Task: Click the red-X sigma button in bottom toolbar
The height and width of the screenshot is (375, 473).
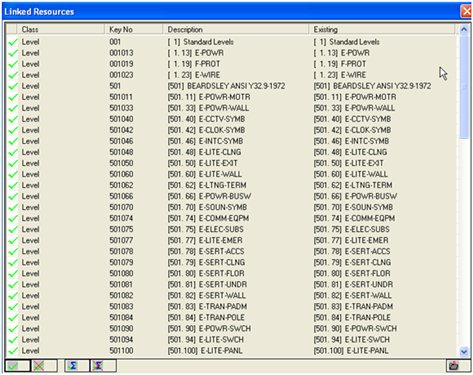Action: coord(103,366)
